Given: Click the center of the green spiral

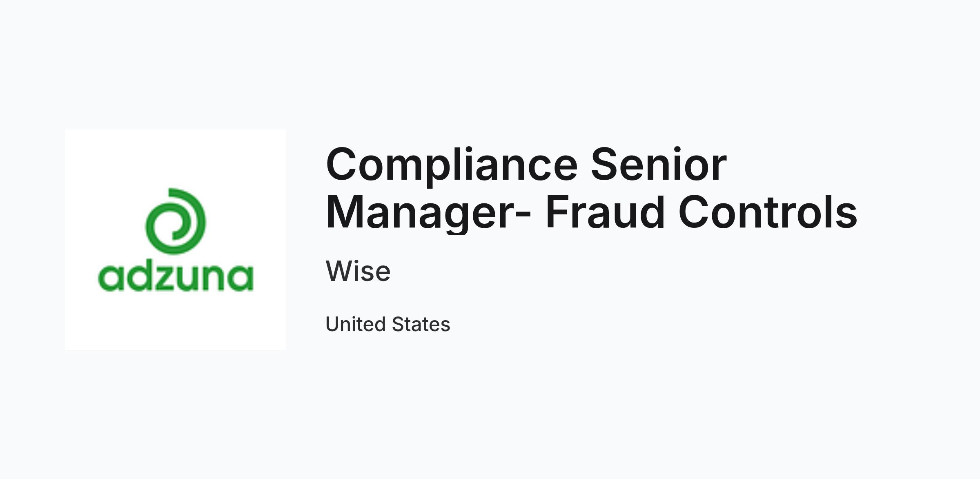Looking at the screenshot, I should 176,224.
